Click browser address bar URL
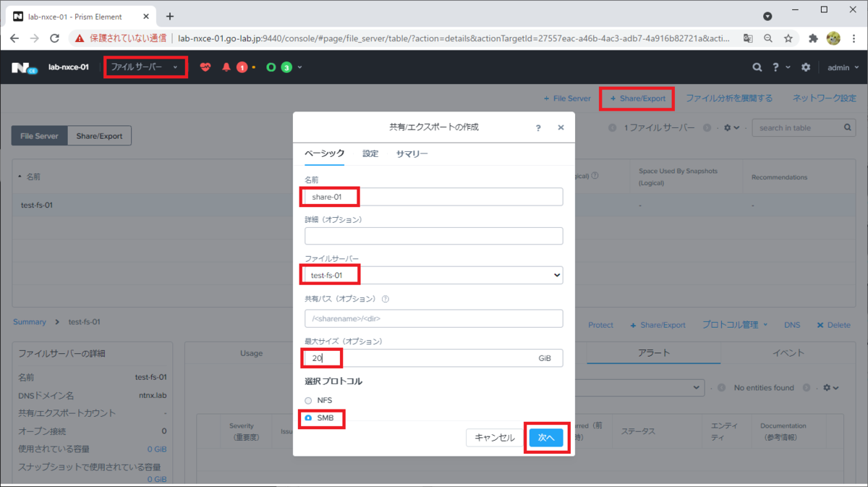868x487 pixels. click(454, 38)
